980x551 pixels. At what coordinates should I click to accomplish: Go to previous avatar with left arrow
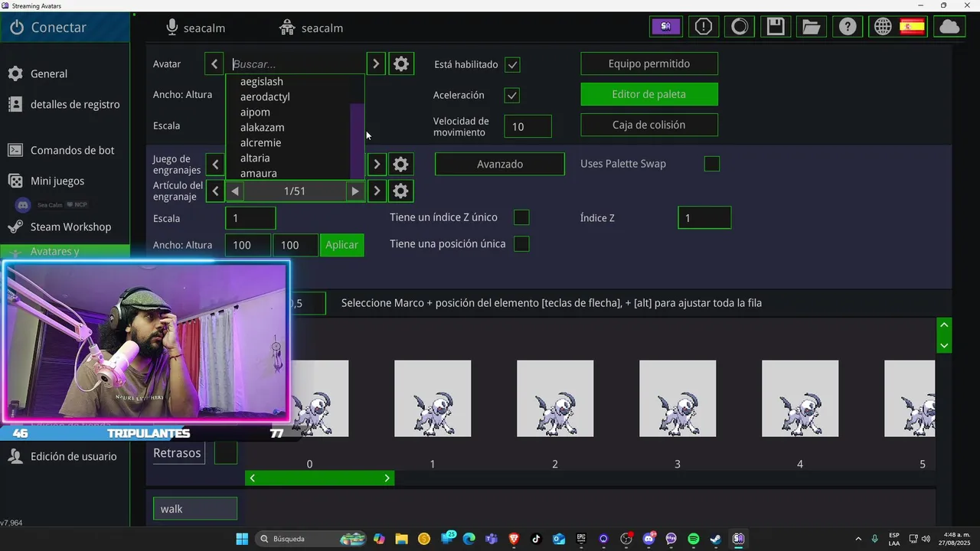214,64
